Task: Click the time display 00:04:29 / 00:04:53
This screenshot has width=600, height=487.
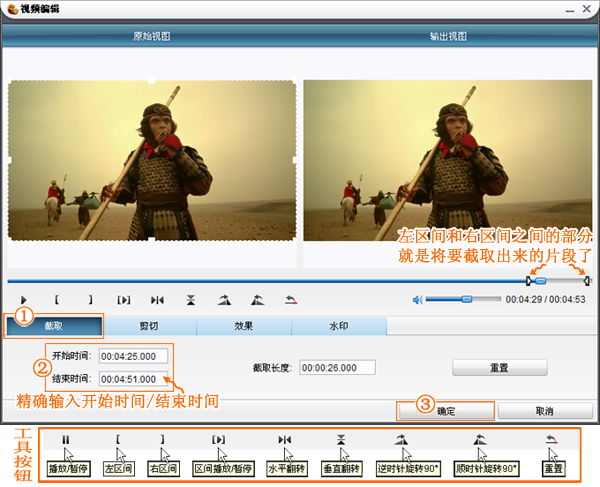Action: click(x=545, y=300)
